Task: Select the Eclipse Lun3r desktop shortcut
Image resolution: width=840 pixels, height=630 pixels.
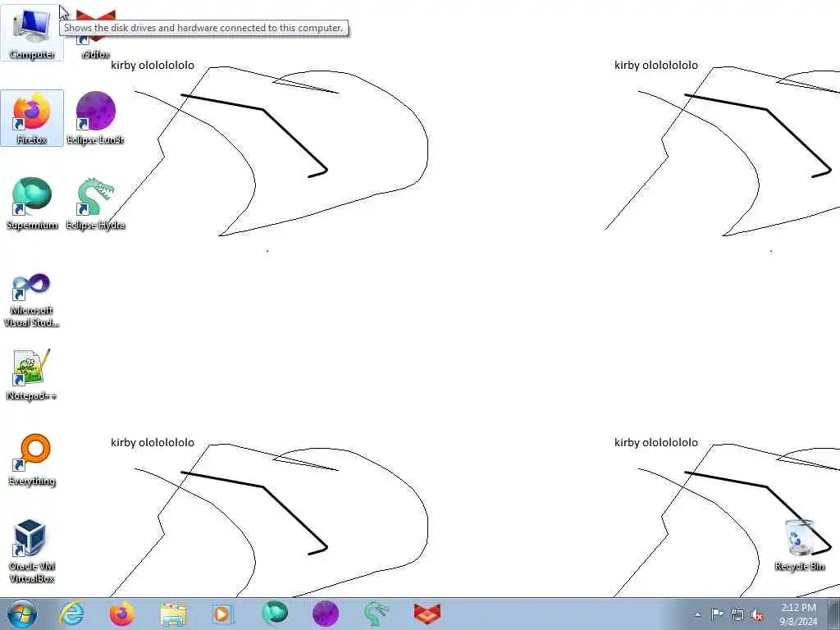Action: pyautogui.click(x=95, y=118)
